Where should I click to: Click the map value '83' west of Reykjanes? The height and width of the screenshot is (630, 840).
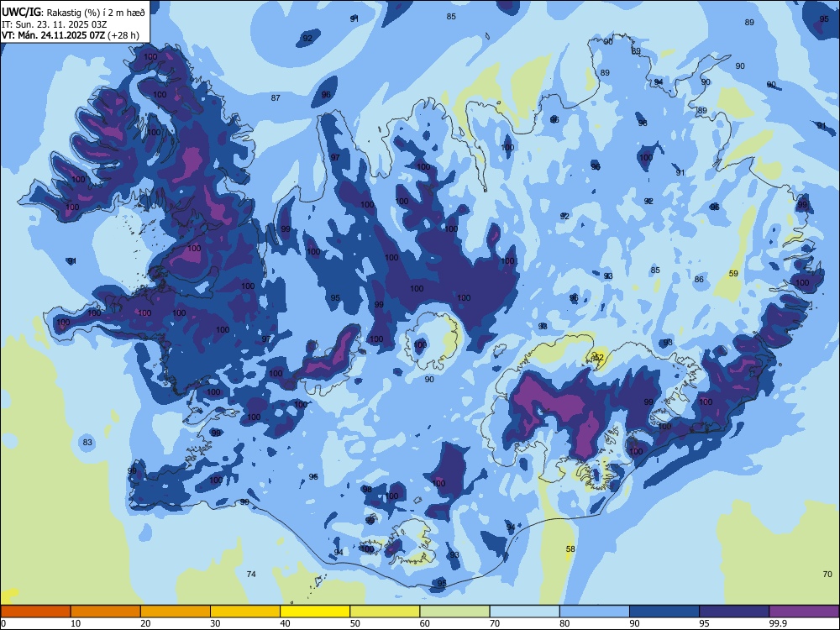pyautogui.click(x=87, y=443)
